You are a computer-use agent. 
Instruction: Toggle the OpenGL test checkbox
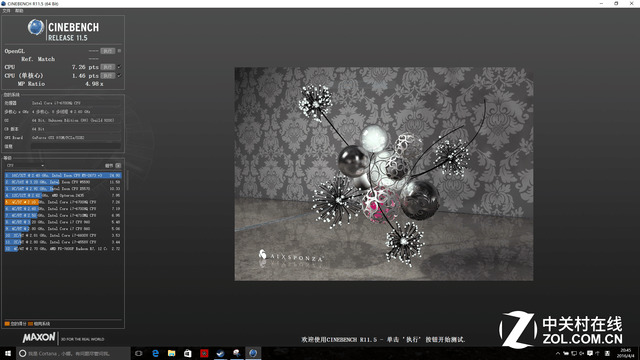point(119,51)
